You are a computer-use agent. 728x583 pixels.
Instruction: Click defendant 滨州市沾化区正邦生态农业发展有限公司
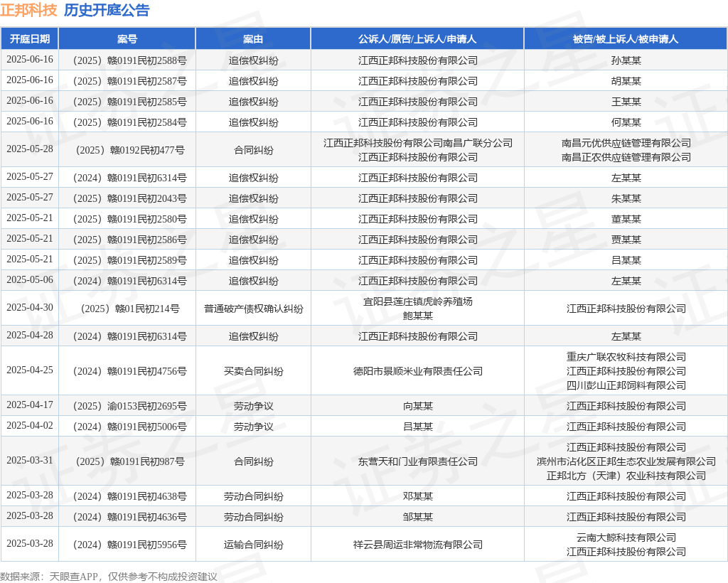626,461
